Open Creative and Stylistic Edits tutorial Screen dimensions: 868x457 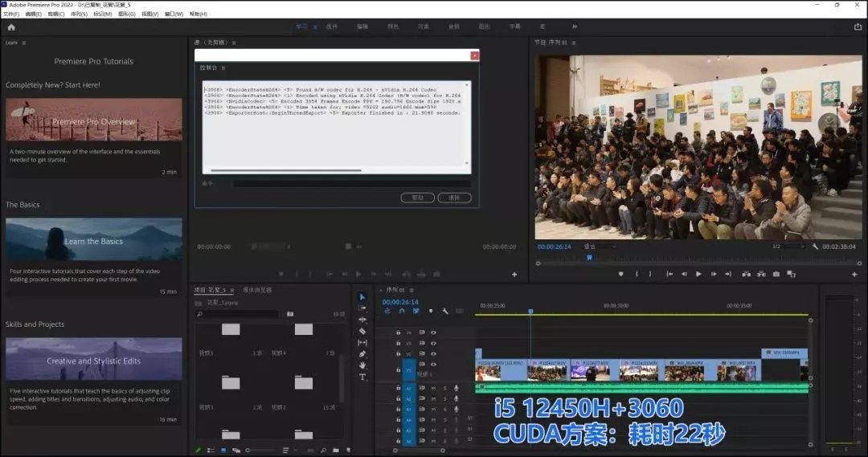coord(93,359)
